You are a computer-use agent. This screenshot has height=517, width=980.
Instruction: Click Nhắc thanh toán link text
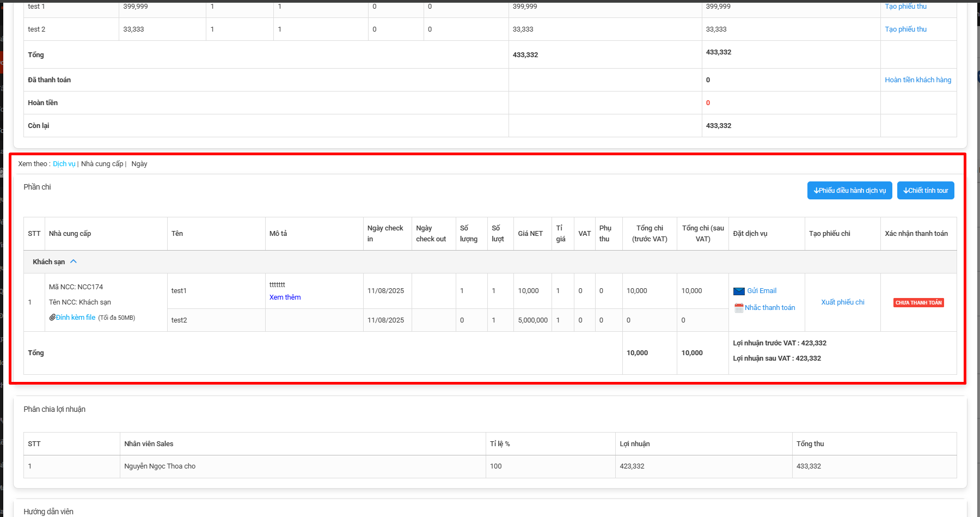[x=770, y=308]
